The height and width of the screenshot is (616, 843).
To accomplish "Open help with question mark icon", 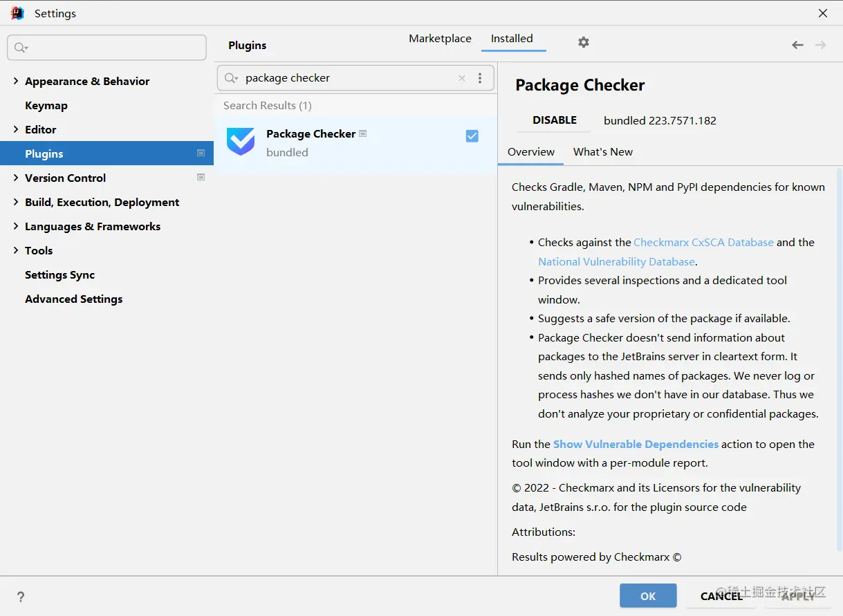I will 21,597.
